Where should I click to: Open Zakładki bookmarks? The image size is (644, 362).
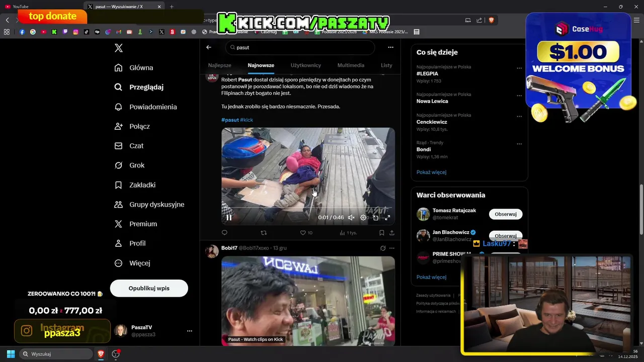point(135,185)
